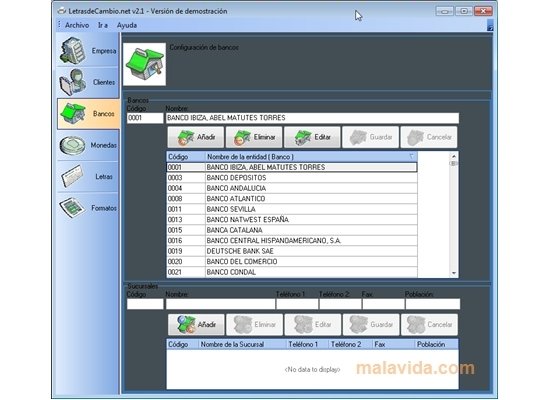Click Sucursales grid Fax column header
The image size is (550, 400).
[x=394, y=344]
